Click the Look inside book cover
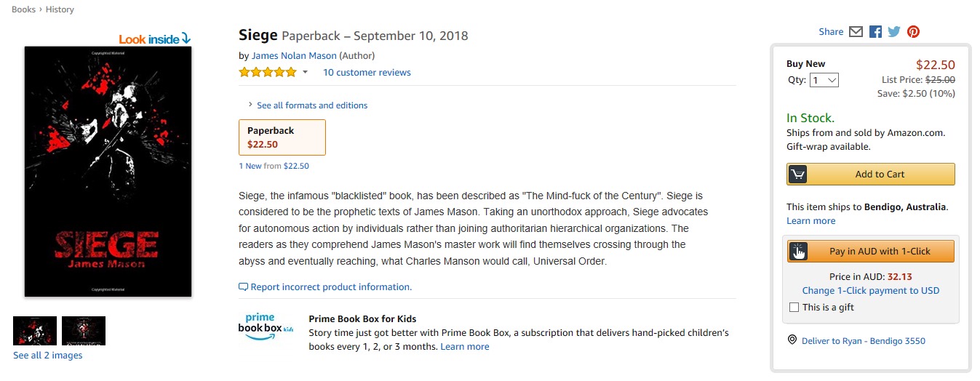The width and height of the screenshot is (980, 381). [x=108, y=172]
